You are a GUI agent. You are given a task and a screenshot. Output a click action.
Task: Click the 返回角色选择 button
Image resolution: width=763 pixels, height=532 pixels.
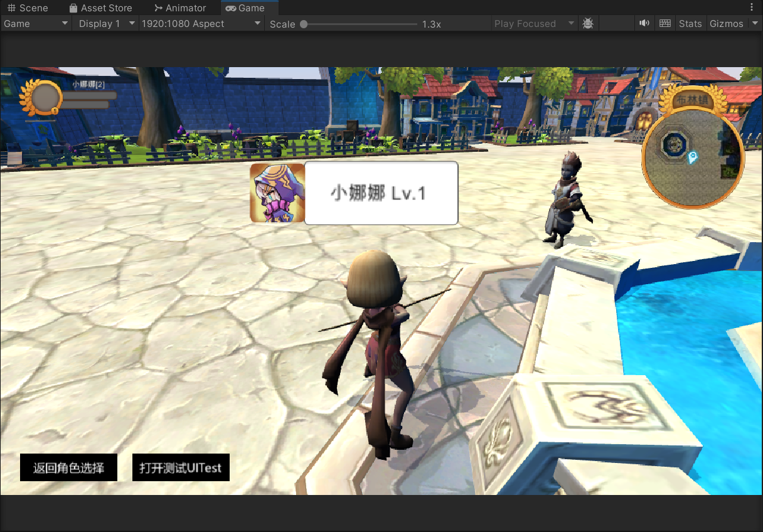tap(68, 468)
